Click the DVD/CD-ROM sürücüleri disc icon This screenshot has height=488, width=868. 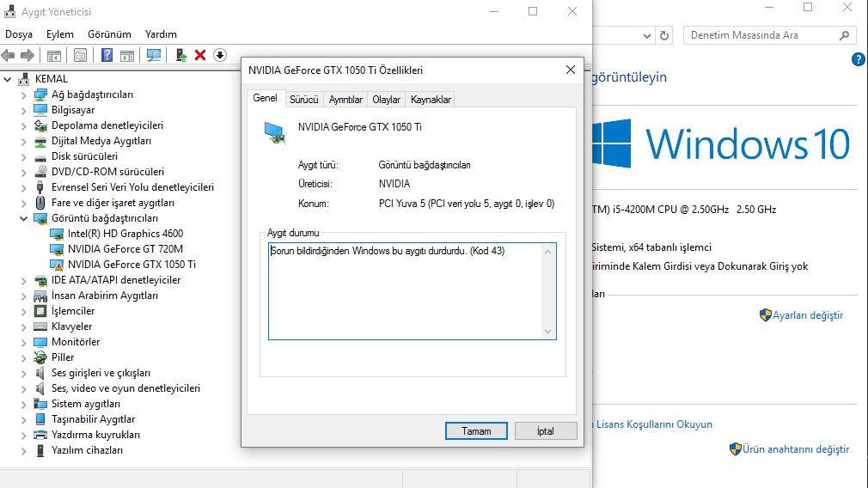coord(40,172)
